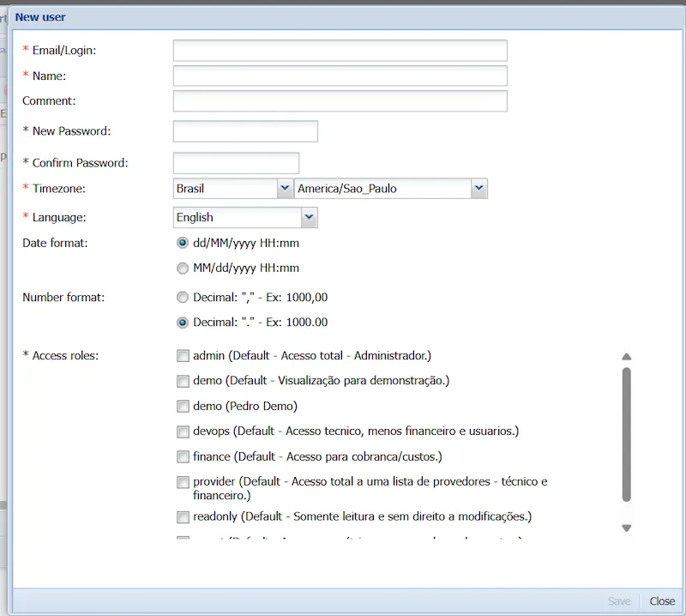The height and width of the screenshot is (616, 686).
Task: Click the Email/Login input field
Action: [x=340, y=51]
